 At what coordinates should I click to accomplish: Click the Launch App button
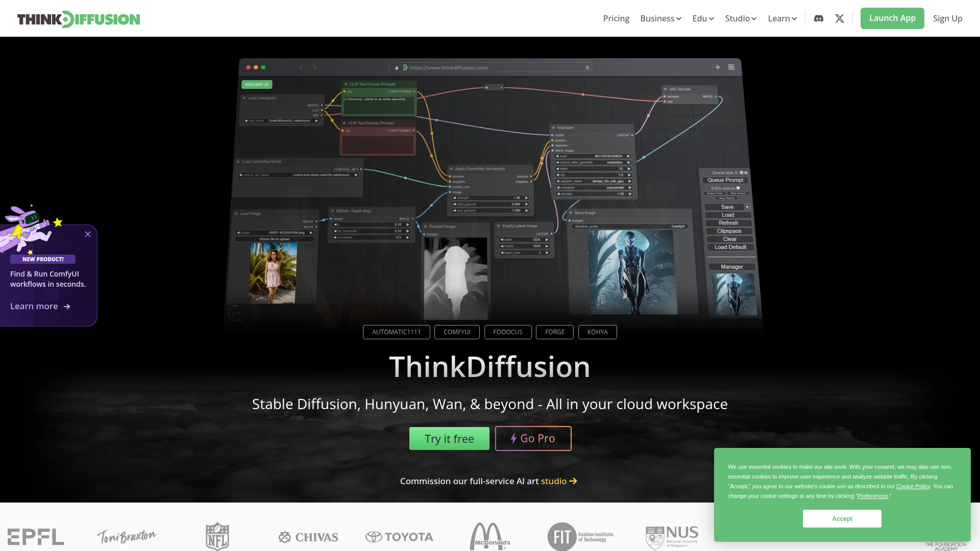pos(892,18)
